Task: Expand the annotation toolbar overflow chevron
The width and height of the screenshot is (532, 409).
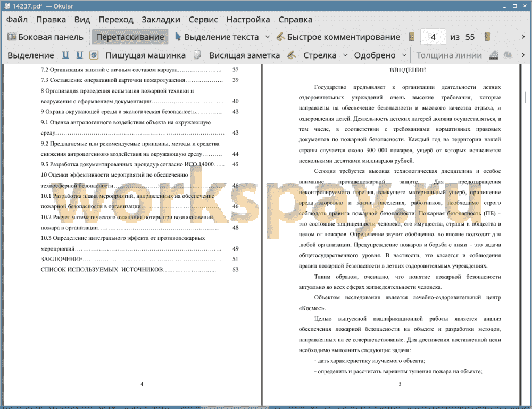Action: pyautogui.click(x=523, y=55)
